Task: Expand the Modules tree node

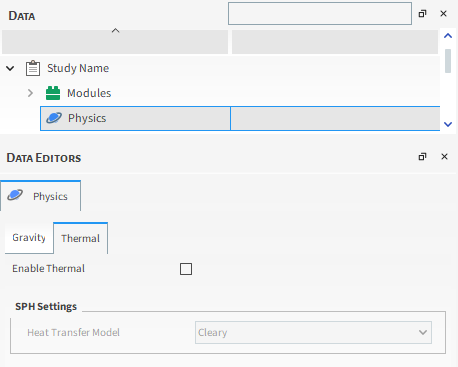Action: 30,93
